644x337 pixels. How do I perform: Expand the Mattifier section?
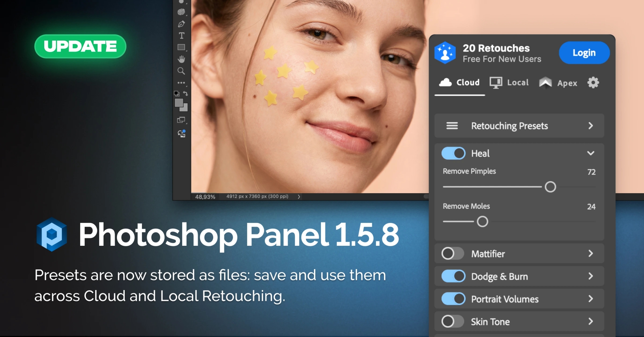pyautogui.click(x=591, y=254)
